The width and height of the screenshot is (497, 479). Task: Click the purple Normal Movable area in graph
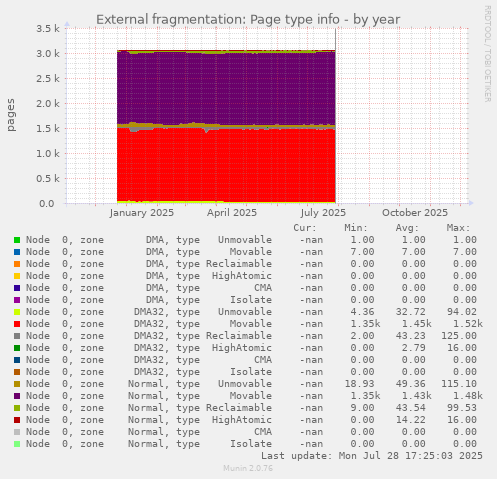click(x=226, y=88)
